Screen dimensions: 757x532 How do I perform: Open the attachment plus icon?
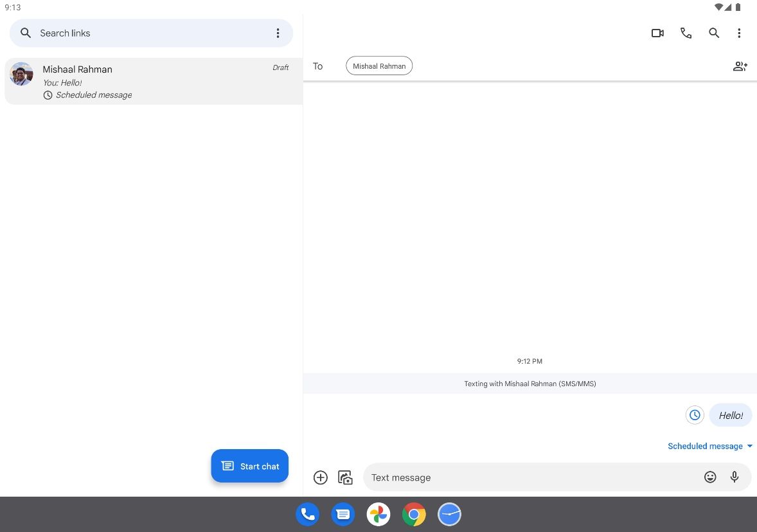(320, 477)
